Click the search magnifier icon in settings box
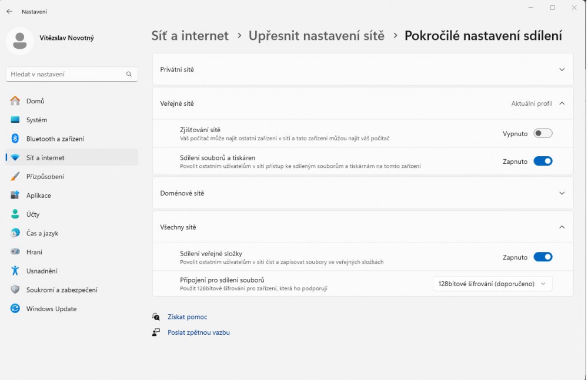The height and width of the screenshot is (380, 588). pyautogui.click(x=129, y=75)
